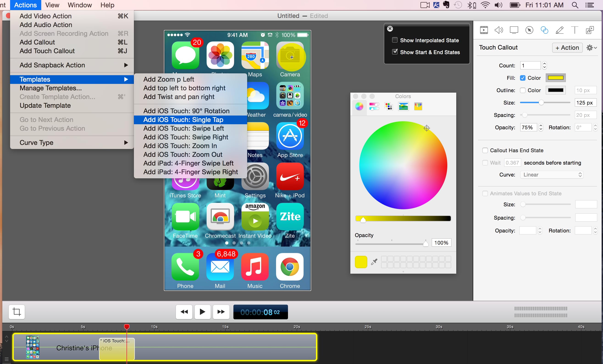Pick the eyedropper tool in Colors

coord(374,262)
